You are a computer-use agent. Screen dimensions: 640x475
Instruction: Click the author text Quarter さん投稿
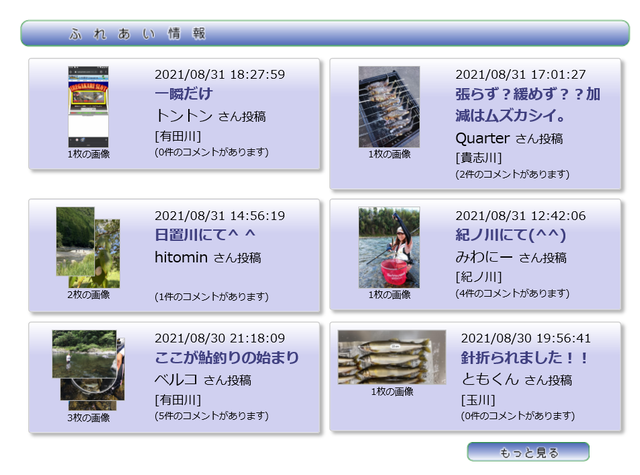coord(509,139)
